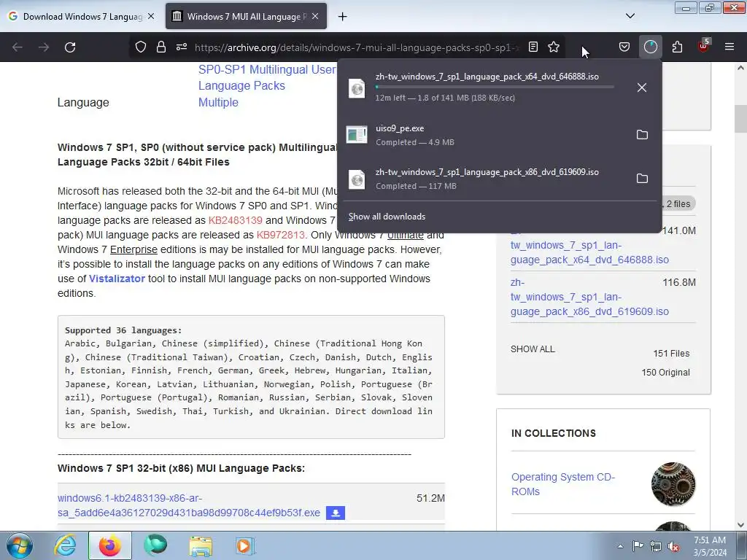
Task: Click the muted volume tray icon
Action: (673, 547)
